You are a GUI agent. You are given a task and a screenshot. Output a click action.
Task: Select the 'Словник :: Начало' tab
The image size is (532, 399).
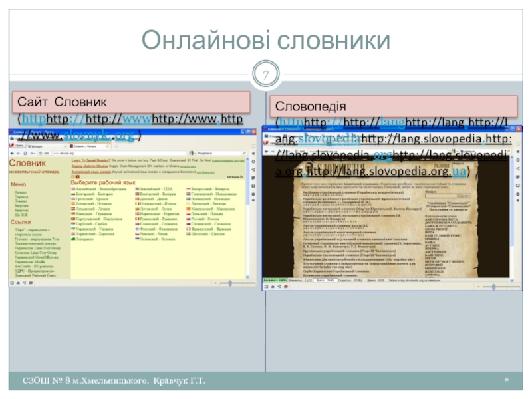coord(89,146)
